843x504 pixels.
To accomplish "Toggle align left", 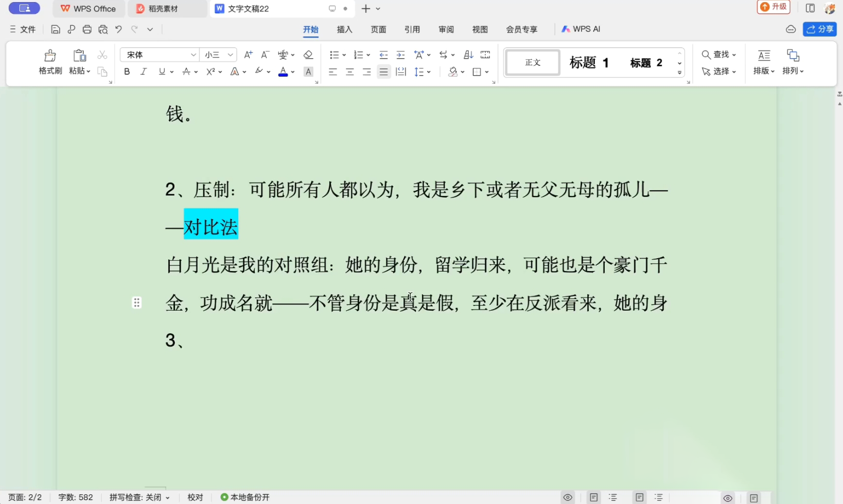I will click(333, 71).
